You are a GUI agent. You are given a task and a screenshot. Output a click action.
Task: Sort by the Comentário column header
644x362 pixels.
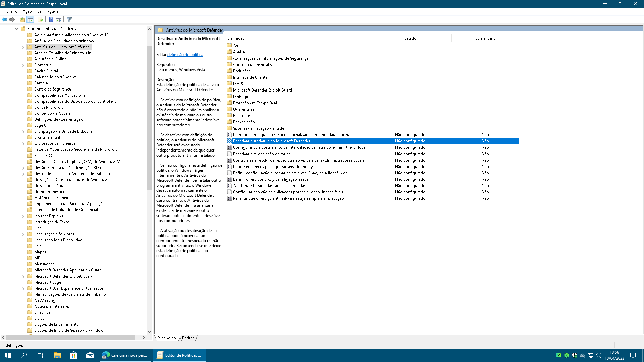tap(485, 38)
